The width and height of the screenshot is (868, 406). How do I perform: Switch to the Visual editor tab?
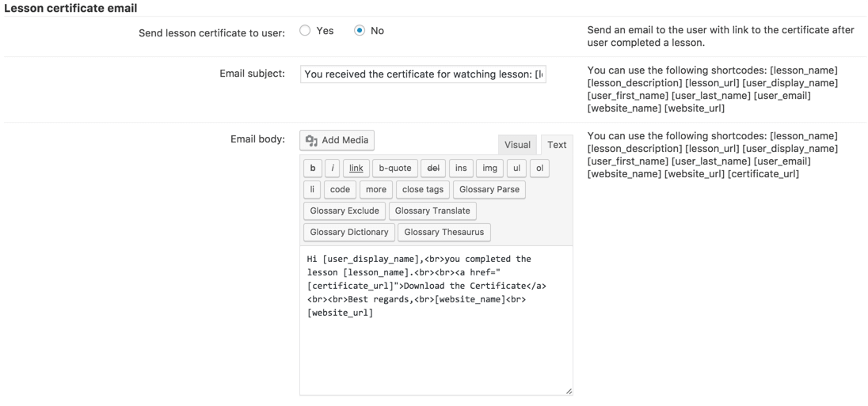(x=517, y=145)
